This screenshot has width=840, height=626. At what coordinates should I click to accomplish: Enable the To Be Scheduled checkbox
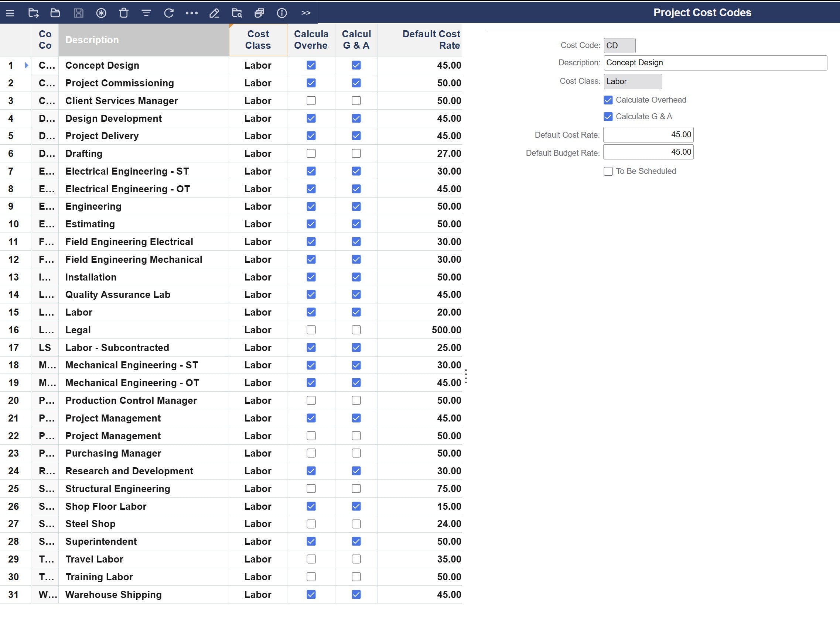click(x=608, y=171)
